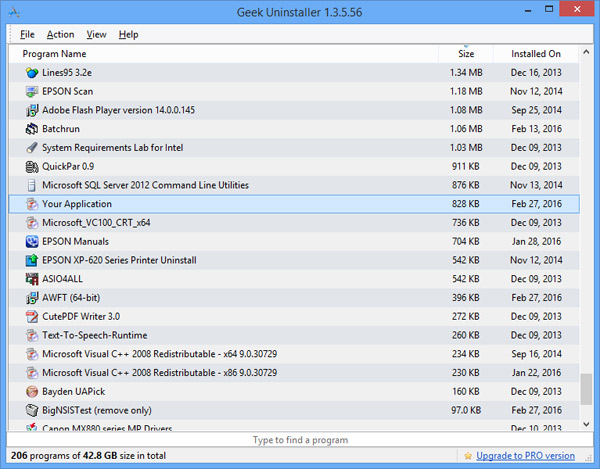600x469 pixels.
Task: Click the Bayden UAPick icon
Action: click(x=31, y=391)
